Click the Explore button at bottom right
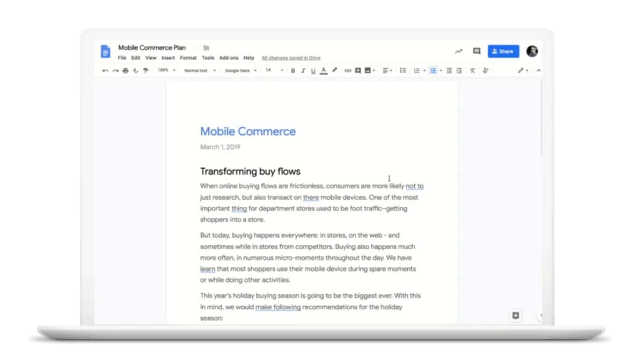Viewport: 644px width, 363px height. click(516, 316)
